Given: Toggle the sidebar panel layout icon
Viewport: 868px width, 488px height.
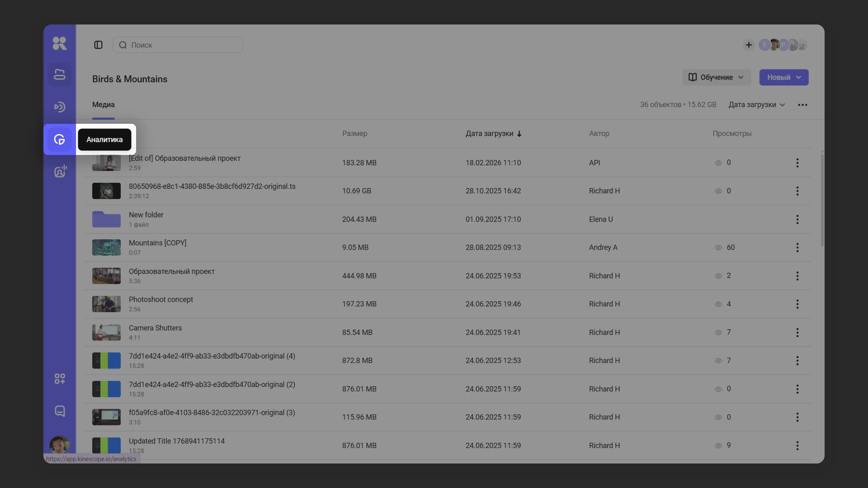Looking at the screenshot, I should (x=98, y=45).
